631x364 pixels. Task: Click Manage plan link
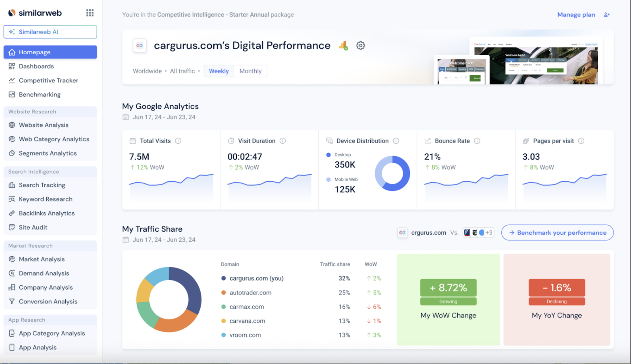pos(576,15)
